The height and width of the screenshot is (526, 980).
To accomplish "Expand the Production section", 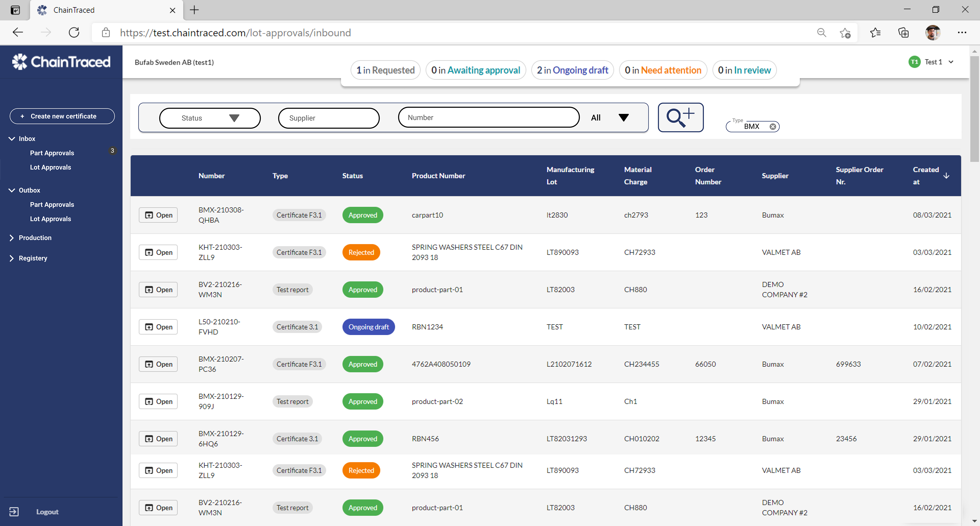I will (12, 237).
